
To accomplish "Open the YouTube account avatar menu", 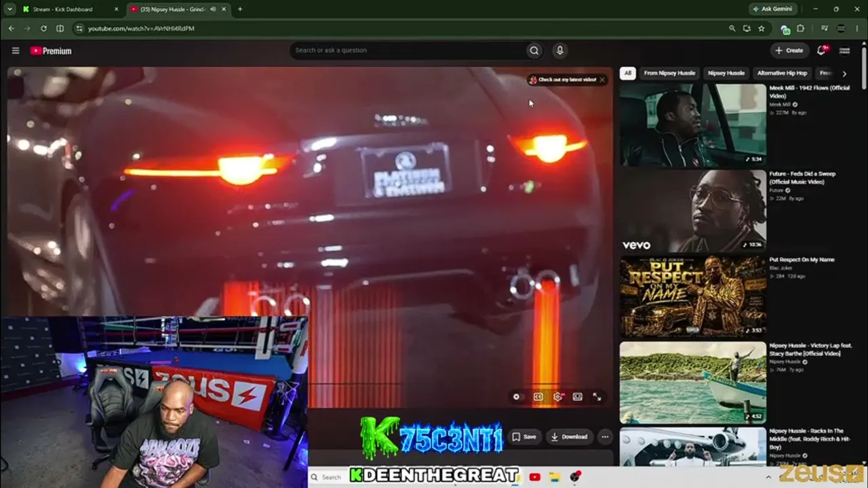I will click(844, 50).
